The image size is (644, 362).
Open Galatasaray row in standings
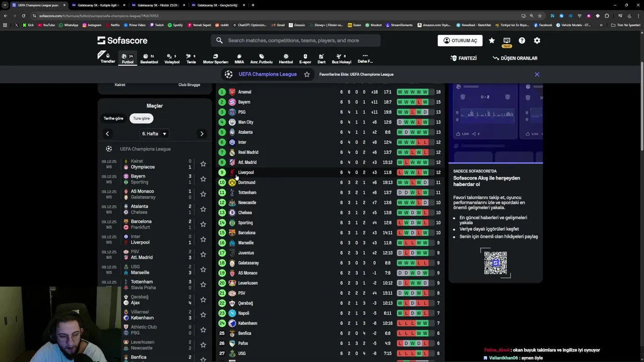coord(330,263)
